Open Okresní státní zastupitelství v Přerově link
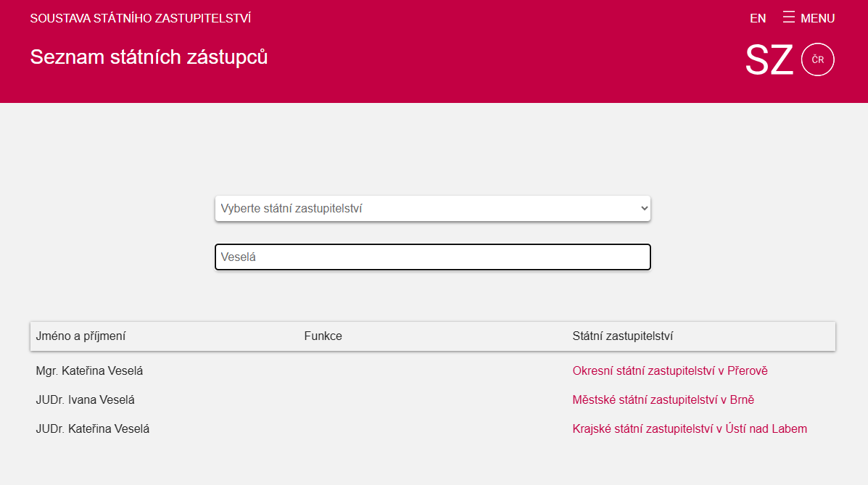 coord(669,371)
